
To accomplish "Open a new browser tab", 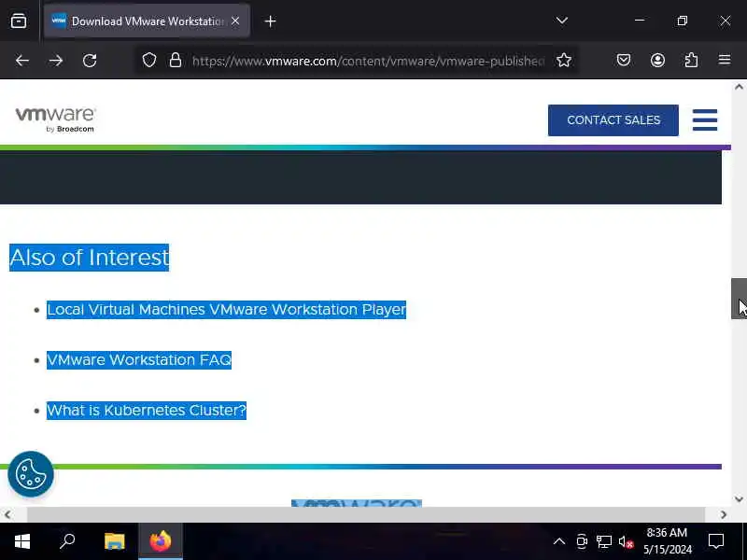I will (270, 21).
